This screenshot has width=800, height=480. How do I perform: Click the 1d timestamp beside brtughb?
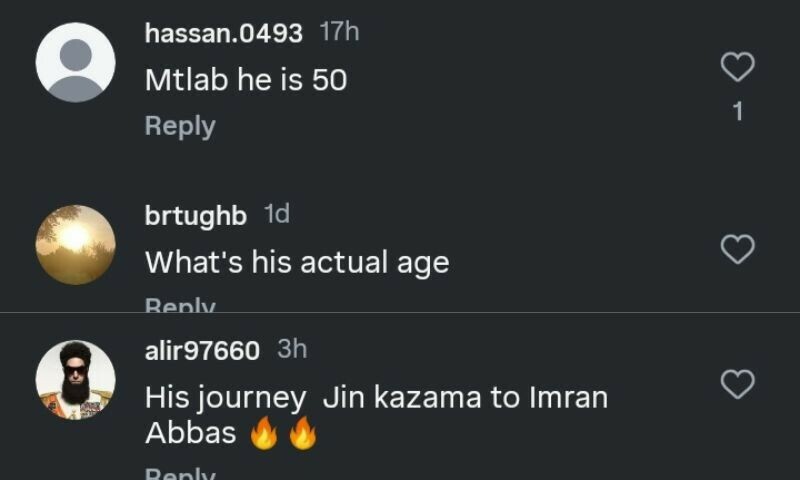tap(277, 214)
